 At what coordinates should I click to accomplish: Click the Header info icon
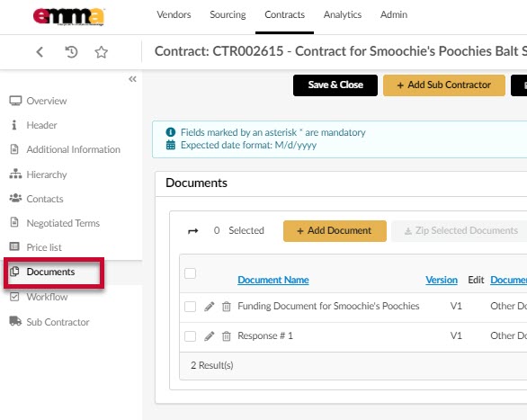coord(13,125)
